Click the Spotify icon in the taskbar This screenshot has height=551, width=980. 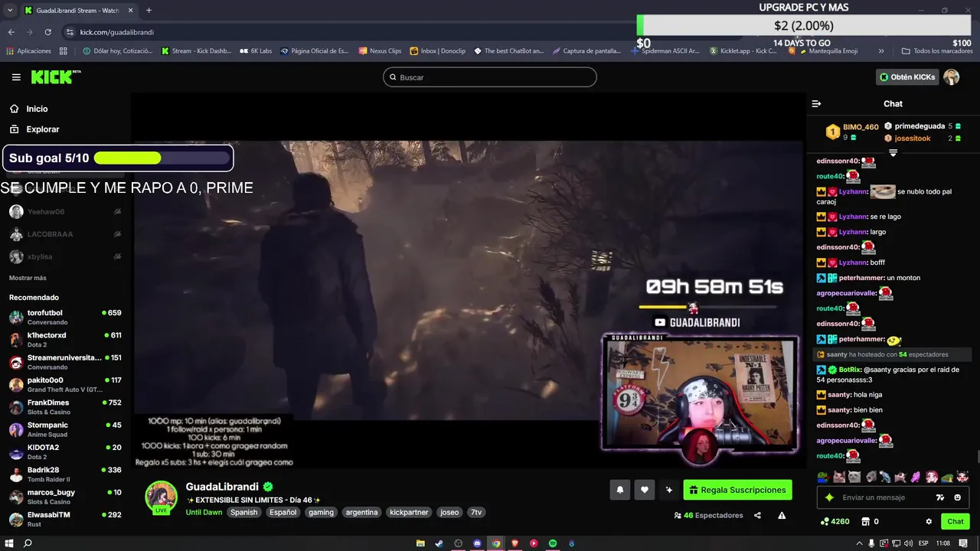(x=552, y=543)
